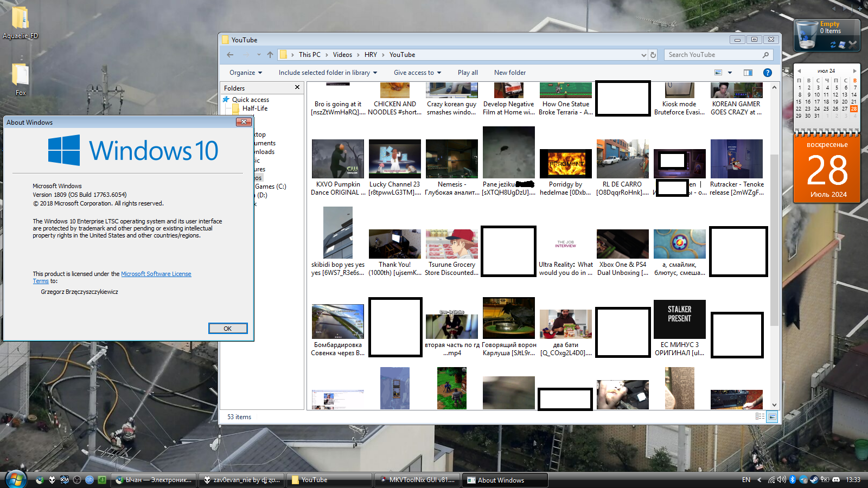Screen dimensions: 868x488
Task: Open the Windows Start orb
Action: click(15, 479)
